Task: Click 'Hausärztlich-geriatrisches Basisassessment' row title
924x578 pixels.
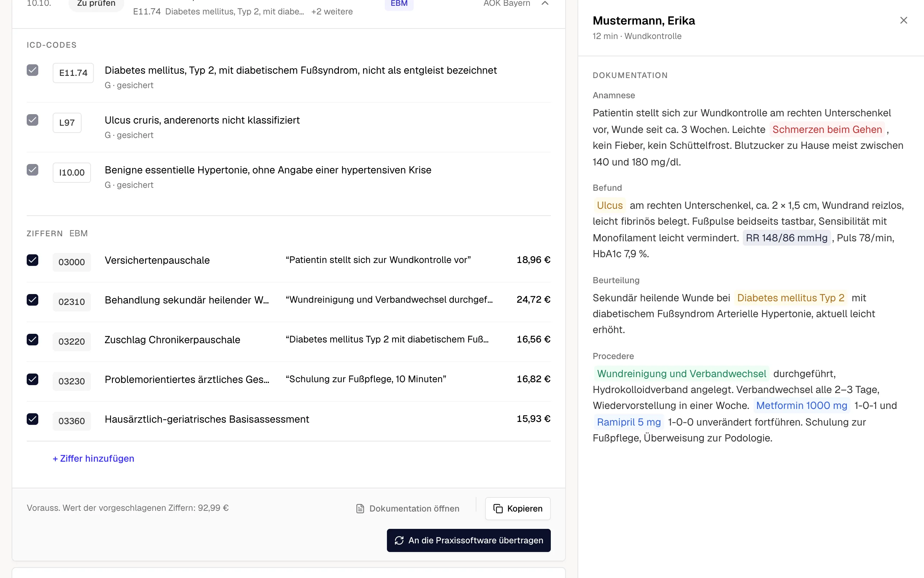Action: point(207,419)
